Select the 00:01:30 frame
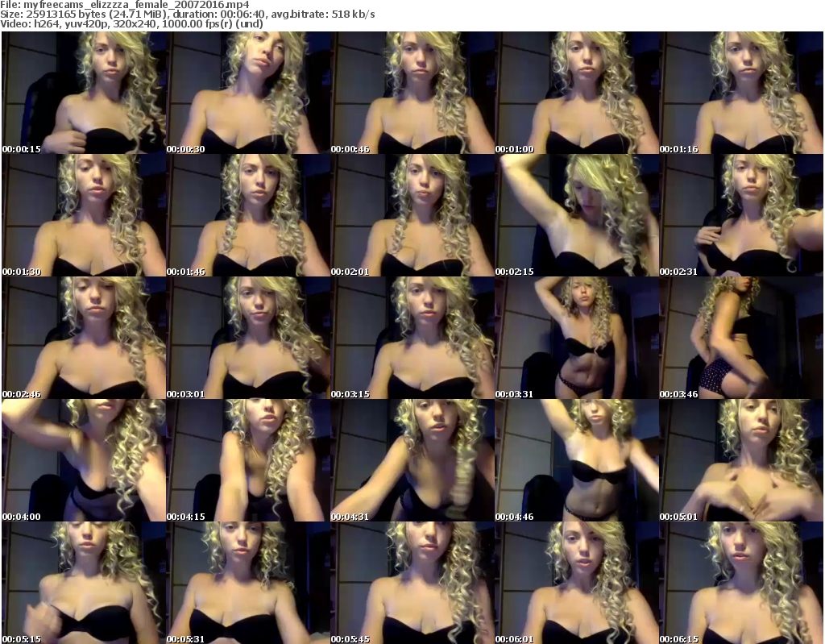 click(x=84, y=215)
